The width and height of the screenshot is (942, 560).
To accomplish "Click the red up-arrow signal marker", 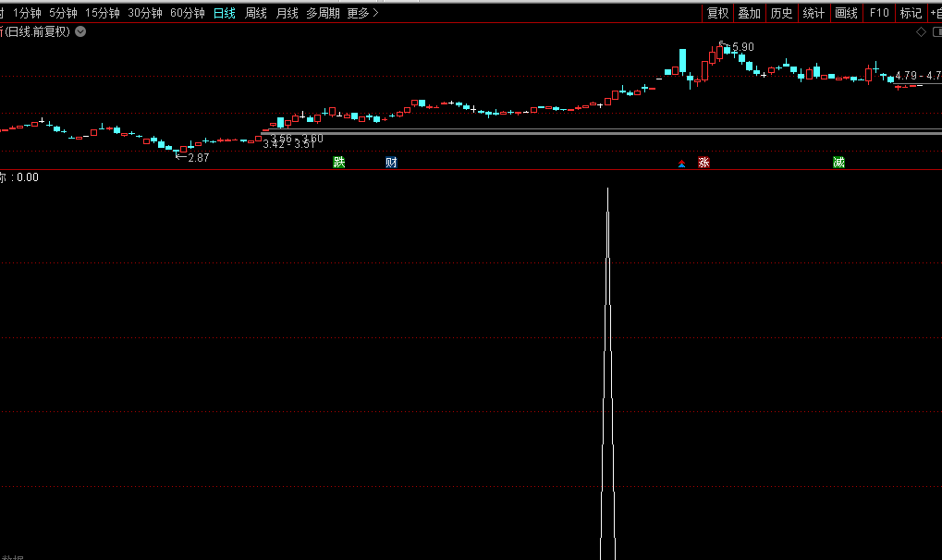I will tap(682, 164).
